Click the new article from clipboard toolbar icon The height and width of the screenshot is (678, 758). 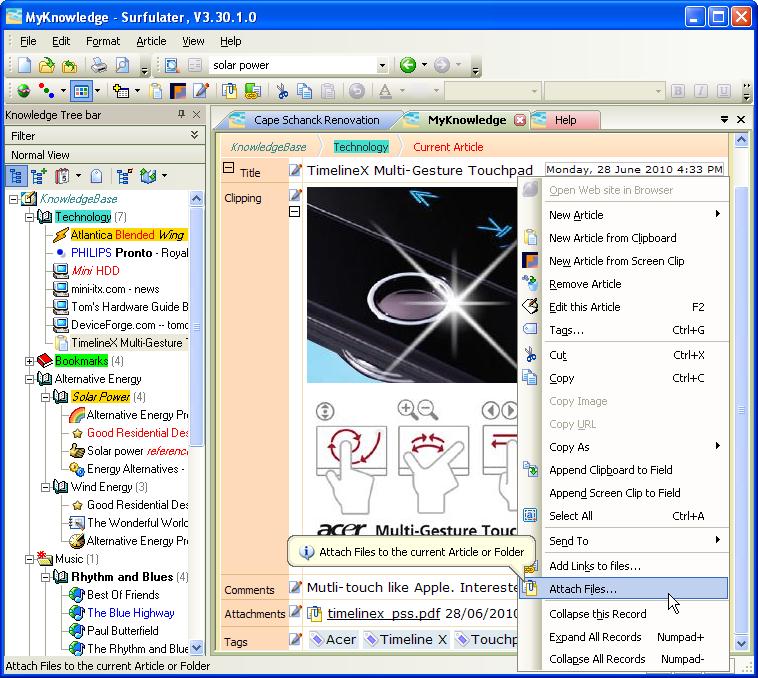click(x=156, y=91)
